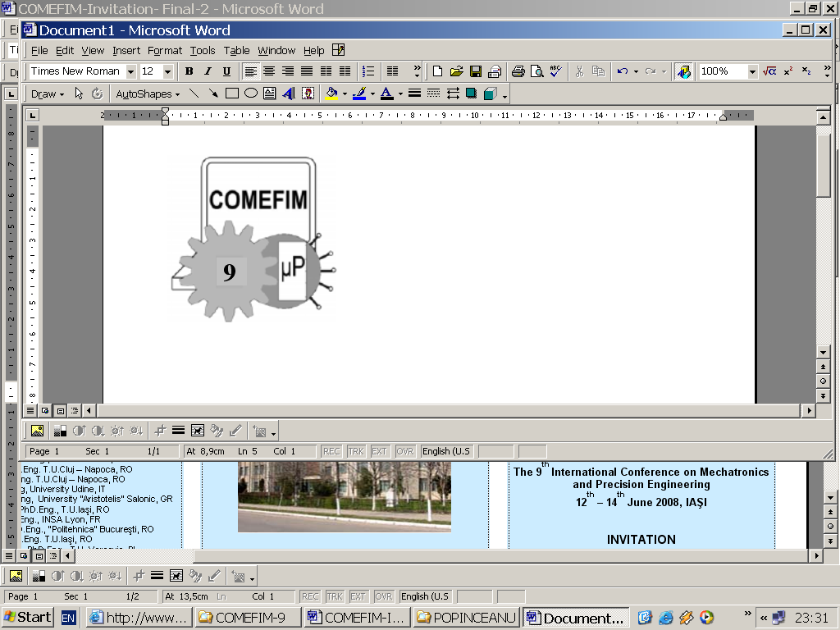
Task: Click the Select Objects pointer tool
Action: point(79,94)
